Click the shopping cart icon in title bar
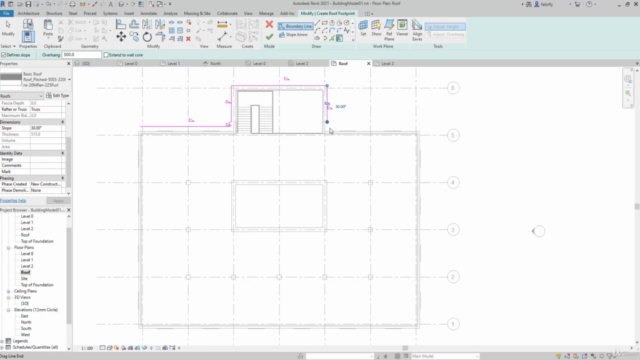640x360 pixels. point(578,4)
